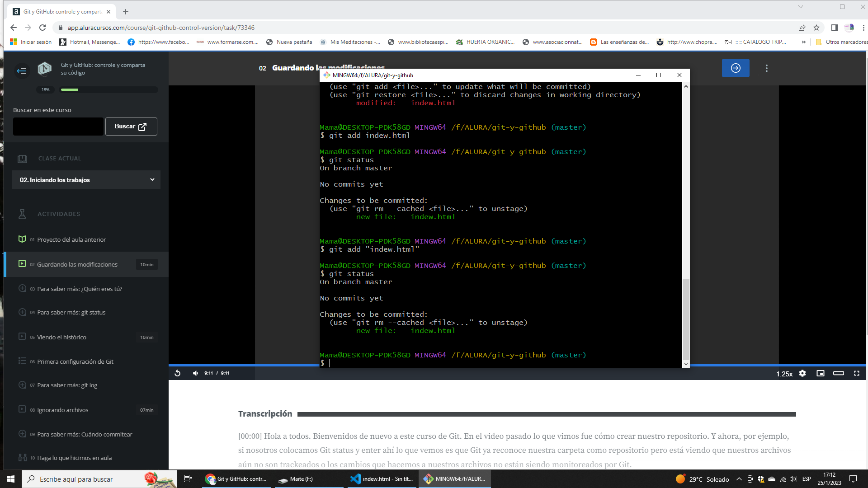Open 'Otros marcadores' folder
This screenshot has height=488, width=868.
(x=841, y=42)
